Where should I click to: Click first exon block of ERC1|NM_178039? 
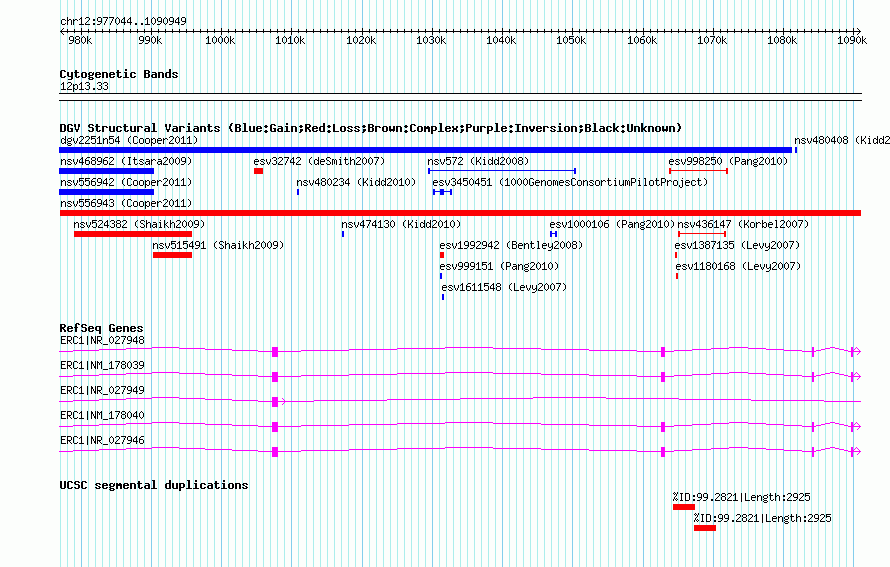coord(275,377)
